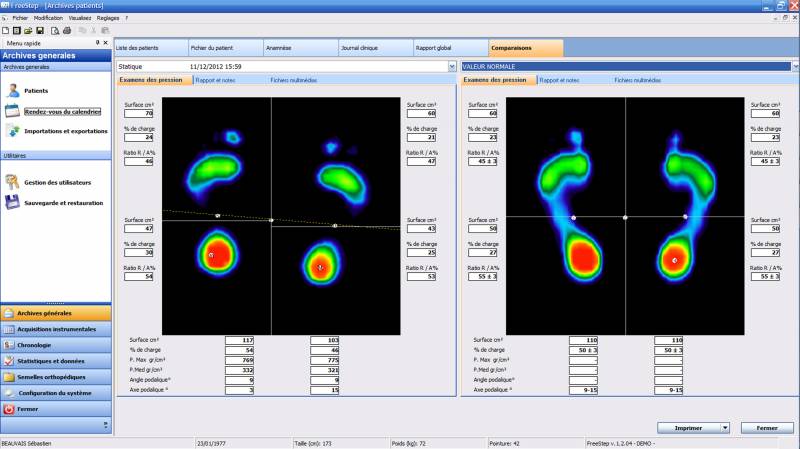
Task: Open the Statique exam date dropdown
Action: [453, 66]
